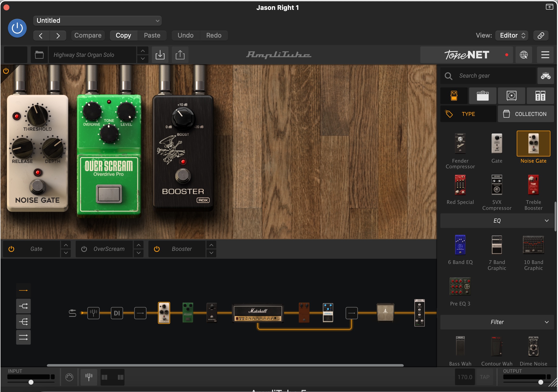558x392 pixels.
Task: Click the Redo button
Action: 214,36
